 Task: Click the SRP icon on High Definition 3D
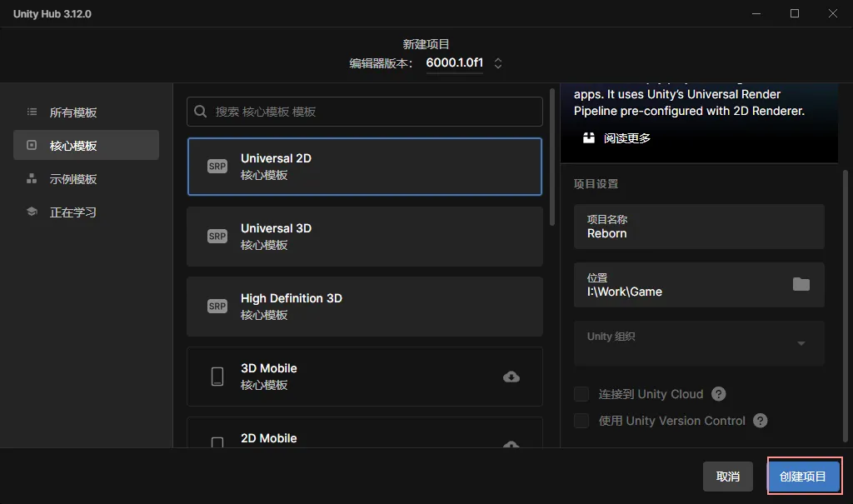coord(217,307)
